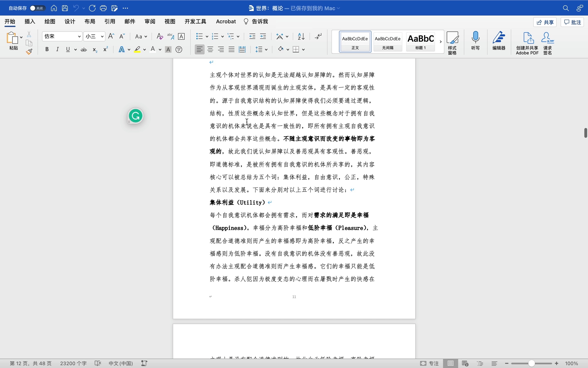The height and width of the screenshot is (368, 588).
Task: Open more quick access options (ellipsis)
Action: (x=125, y=8)
